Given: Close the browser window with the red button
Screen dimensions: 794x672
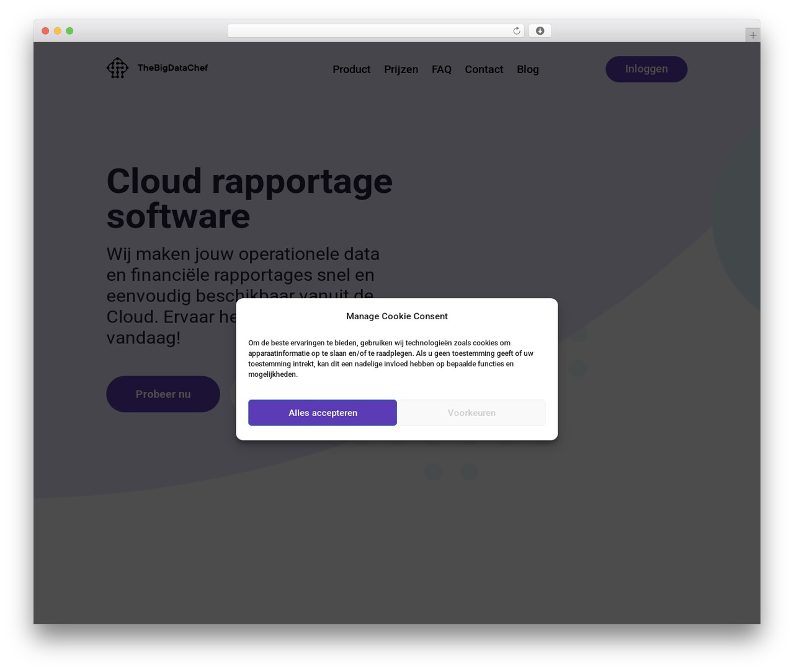Looking at the screenshot, I should (x=45, y=31).
